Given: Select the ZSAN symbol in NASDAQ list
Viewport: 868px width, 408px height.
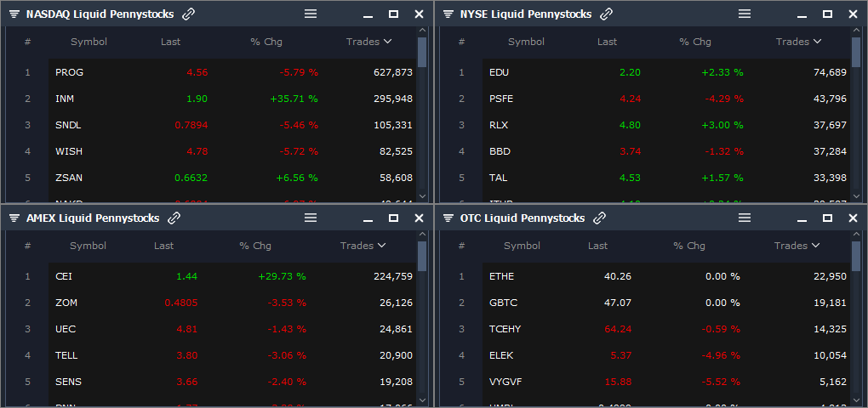Looking at the screenshot, I should tap(69, 178).
